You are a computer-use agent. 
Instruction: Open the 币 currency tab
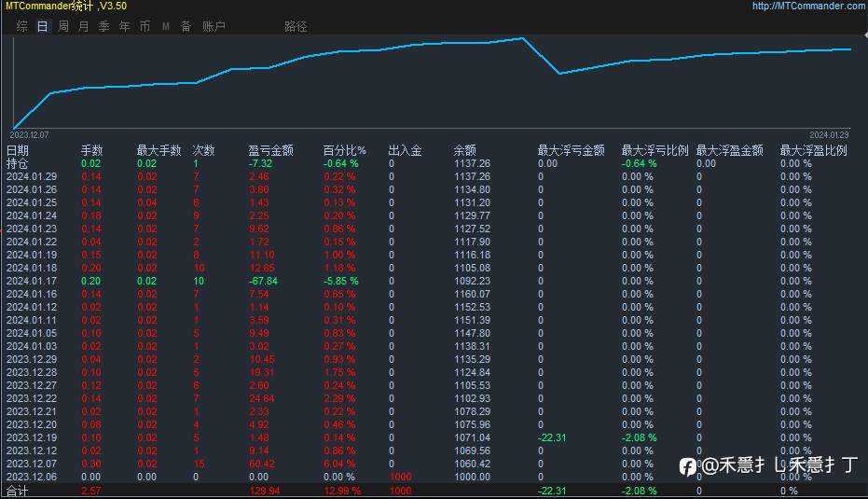[x=145, y=26]
